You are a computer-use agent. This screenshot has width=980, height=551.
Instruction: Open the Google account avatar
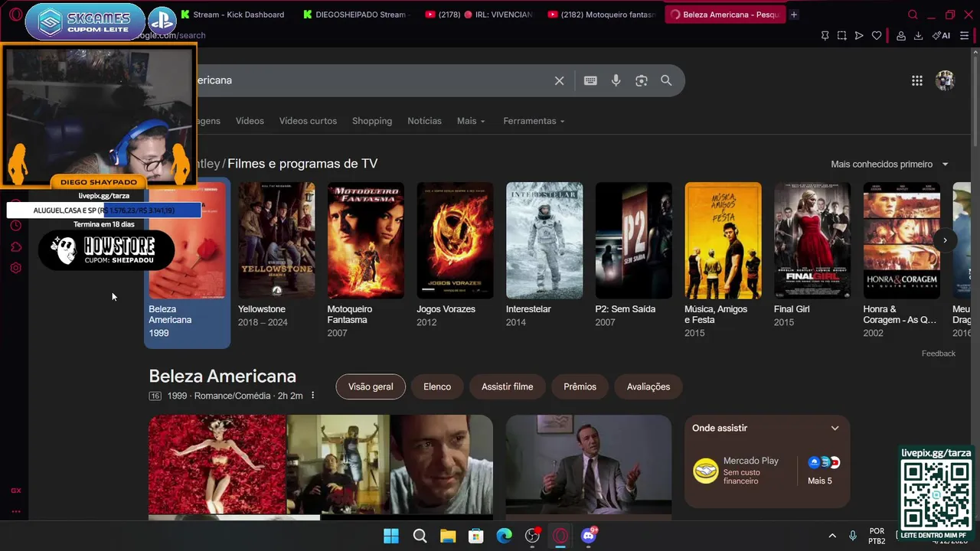946,80
